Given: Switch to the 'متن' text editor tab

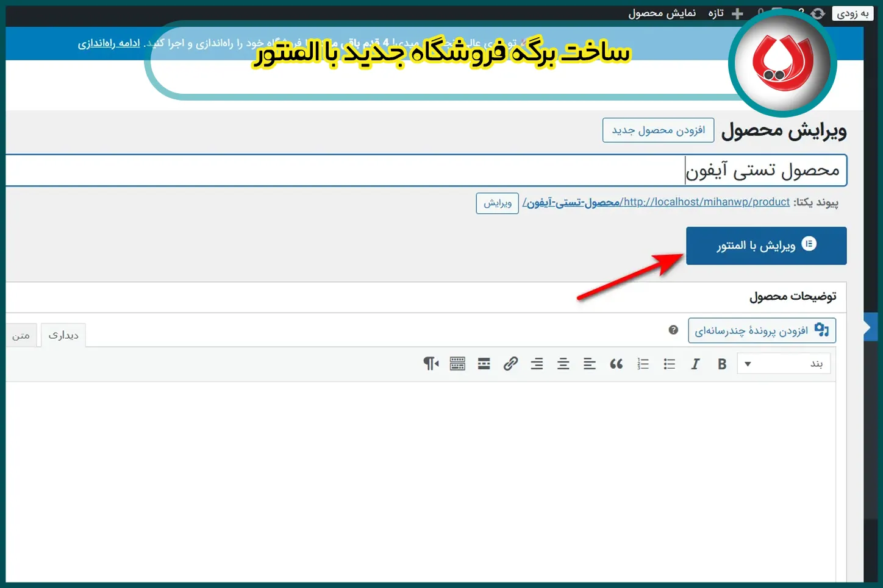Looking at the screenshot, I should (x=21, y=335).
